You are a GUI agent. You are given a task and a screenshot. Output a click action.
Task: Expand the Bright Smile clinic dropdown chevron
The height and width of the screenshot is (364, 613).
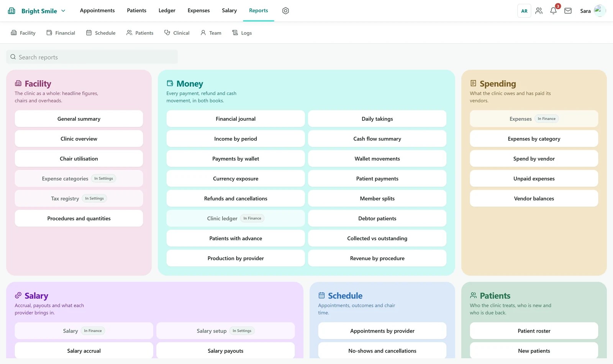(63, 11)
